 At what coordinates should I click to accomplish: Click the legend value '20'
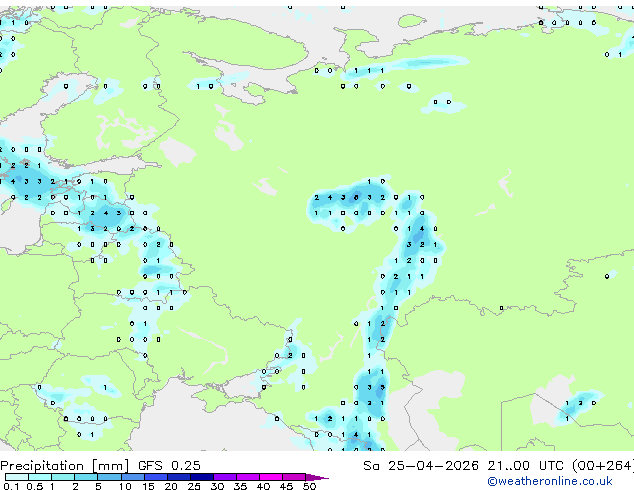click(x=171, y=486)
